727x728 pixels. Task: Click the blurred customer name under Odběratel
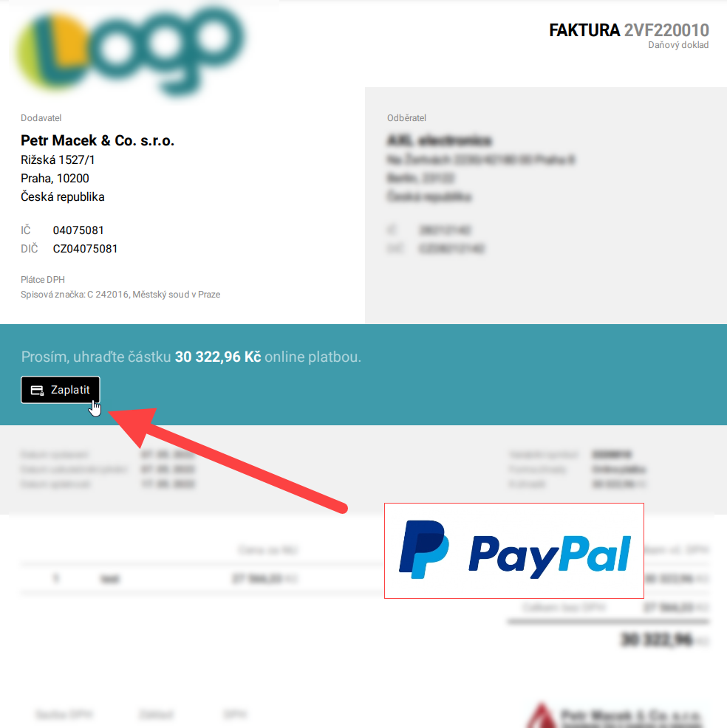coord(439,140)
